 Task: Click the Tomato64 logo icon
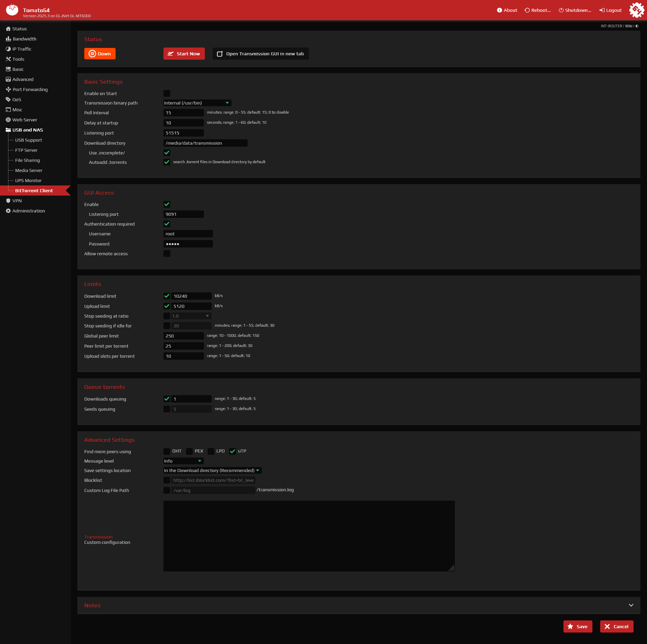pyautogui.click(x=12, y=10)
